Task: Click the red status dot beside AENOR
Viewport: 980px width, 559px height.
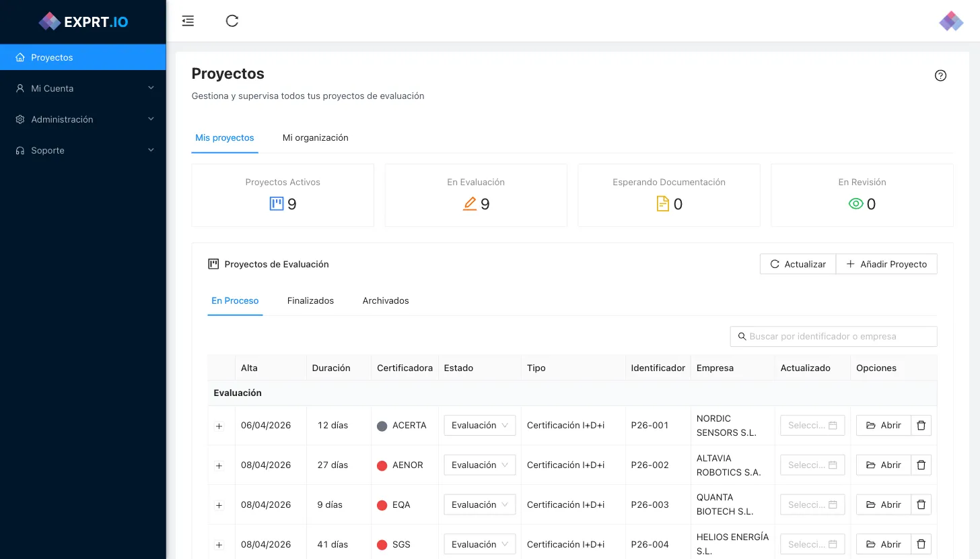Action: point(382,466)
